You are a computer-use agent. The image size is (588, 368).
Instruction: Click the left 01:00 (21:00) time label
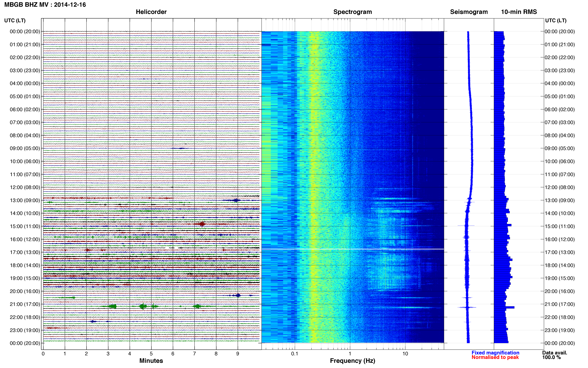25,45
